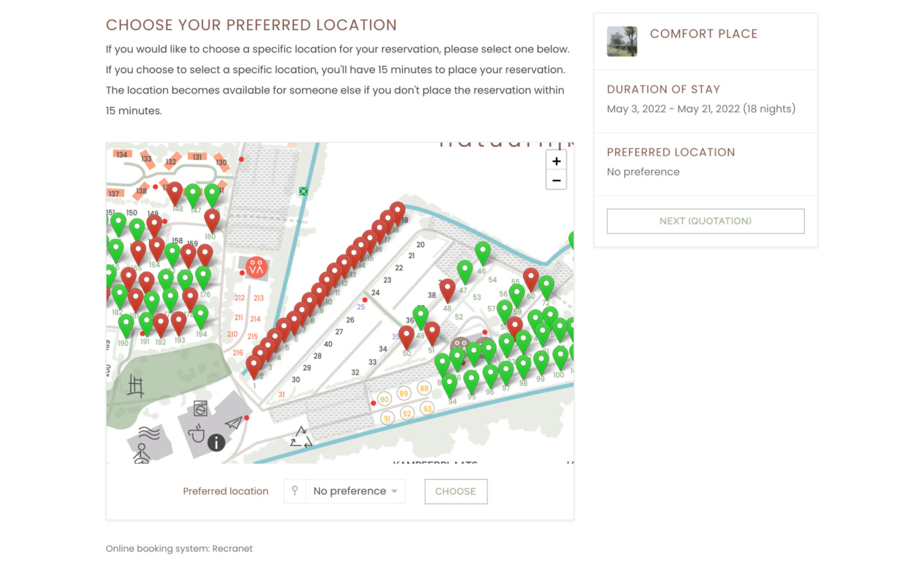924x578 pixels.
Task: Click red pin at pitch 48
Action: [448, 289]
